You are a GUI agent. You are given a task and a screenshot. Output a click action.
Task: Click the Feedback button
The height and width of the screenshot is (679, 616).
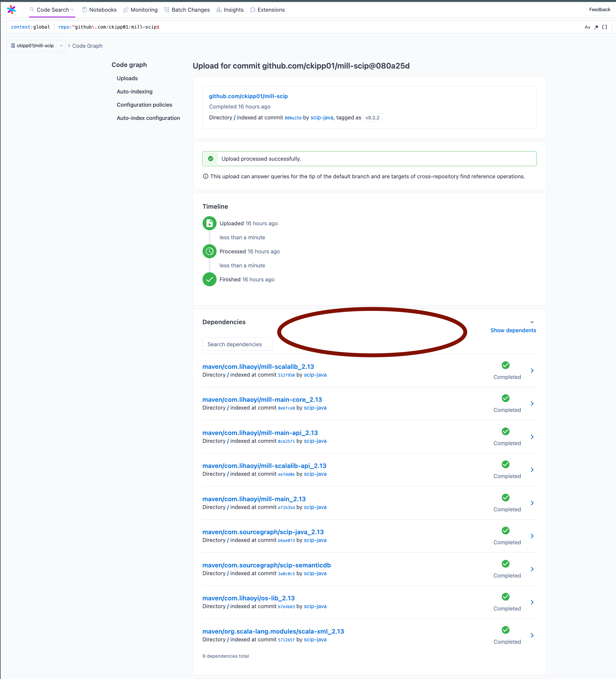click(599, 9)
